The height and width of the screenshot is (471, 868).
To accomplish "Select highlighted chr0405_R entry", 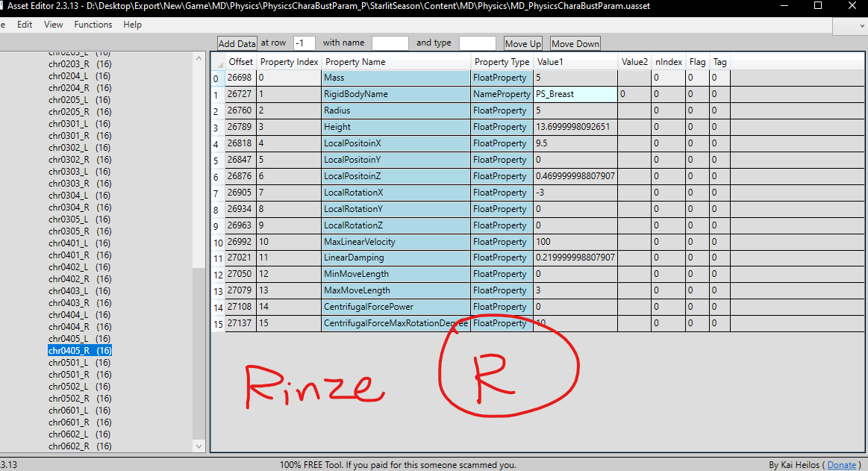I will [80, 351].
